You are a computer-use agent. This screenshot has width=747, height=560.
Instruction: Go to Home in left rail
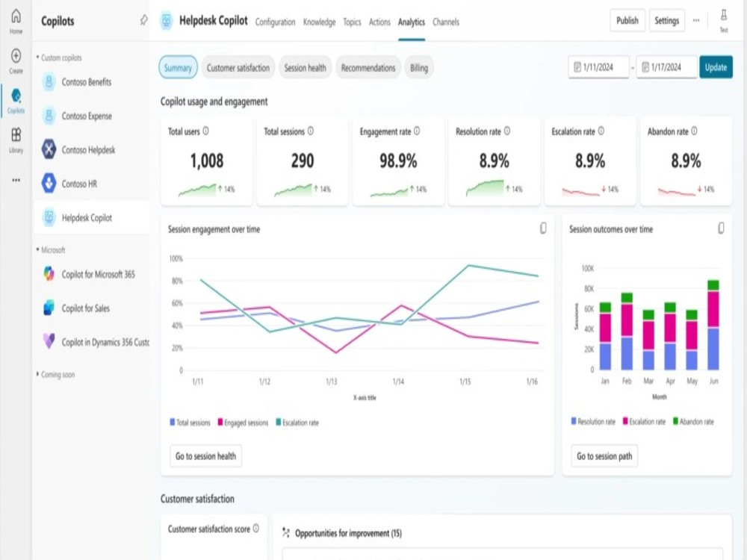pos(16,22)
